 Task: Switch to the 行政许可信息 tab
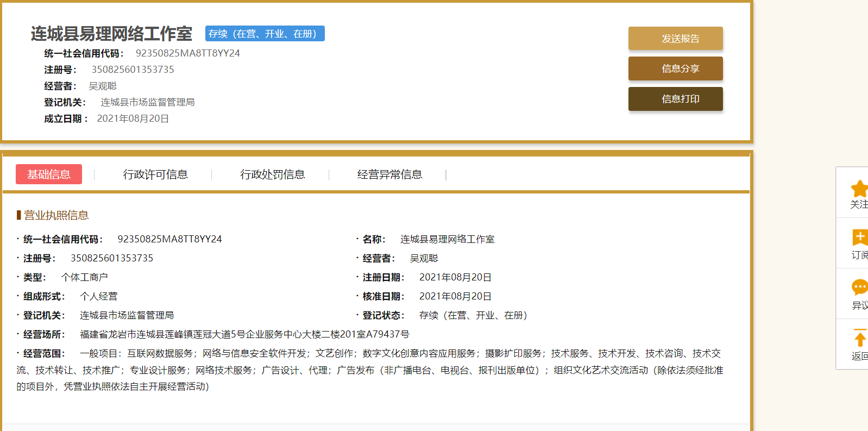tap(155, 174)
